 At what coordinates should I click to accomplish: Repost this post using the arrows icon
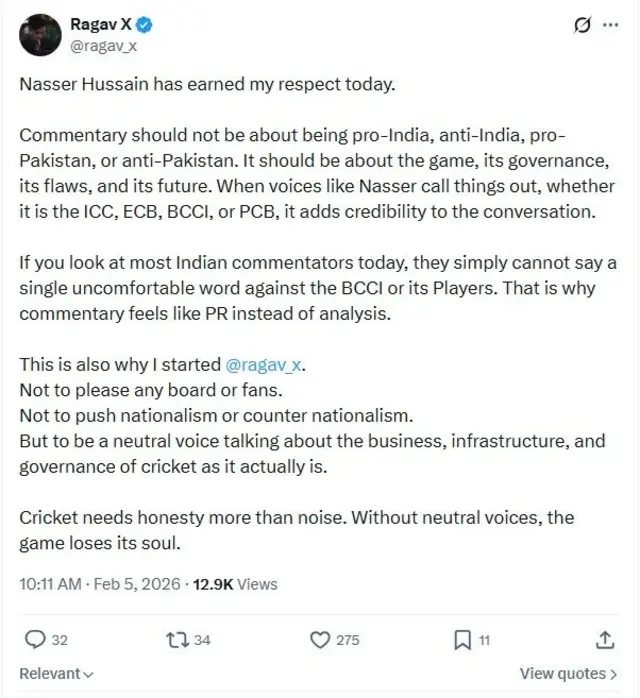(x=176, y=639)
